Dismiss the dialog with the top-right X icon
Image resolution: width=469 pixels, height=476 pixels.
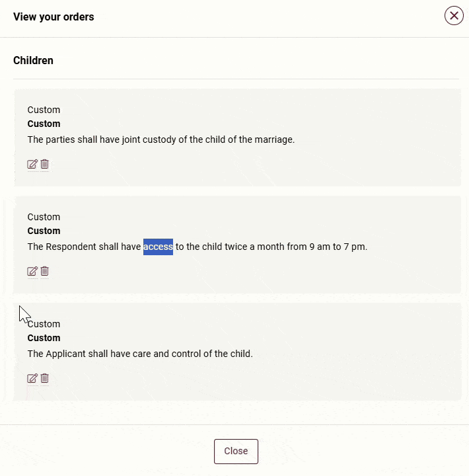[x=454, y=15]
